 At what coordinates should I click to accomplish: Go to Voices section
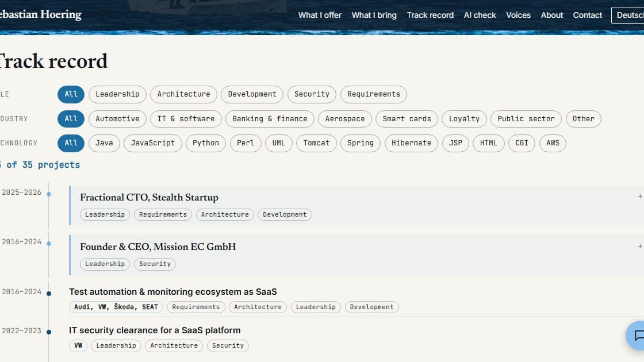[x=518, y=15]
